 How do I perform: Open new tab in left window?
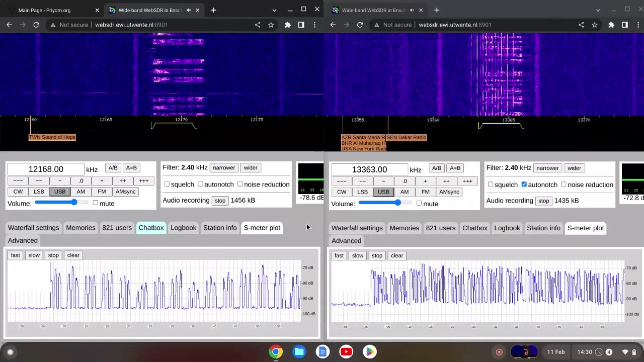pos(213,10)
